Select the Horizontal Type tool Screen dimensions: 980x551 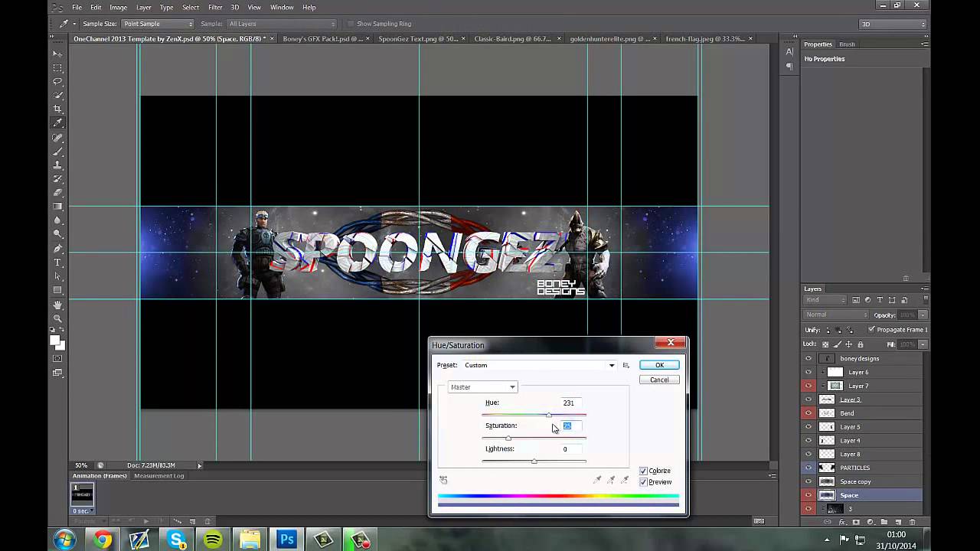click(x=57, y=262)
